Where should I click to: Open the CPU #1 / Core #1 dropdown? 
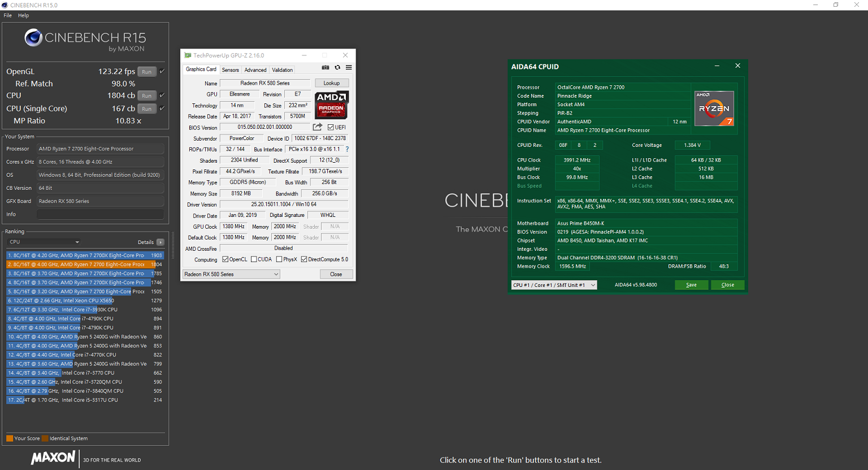(554, 285)
